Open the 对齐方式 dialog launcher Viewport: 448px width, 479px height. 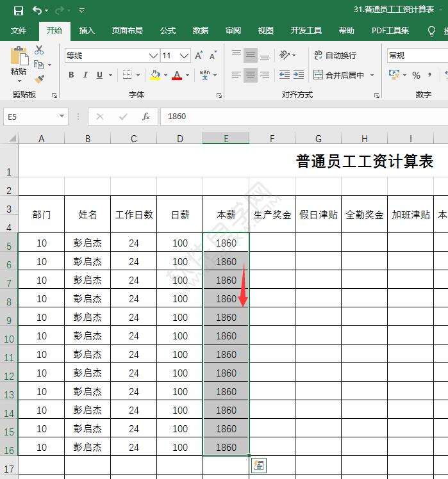377,95
